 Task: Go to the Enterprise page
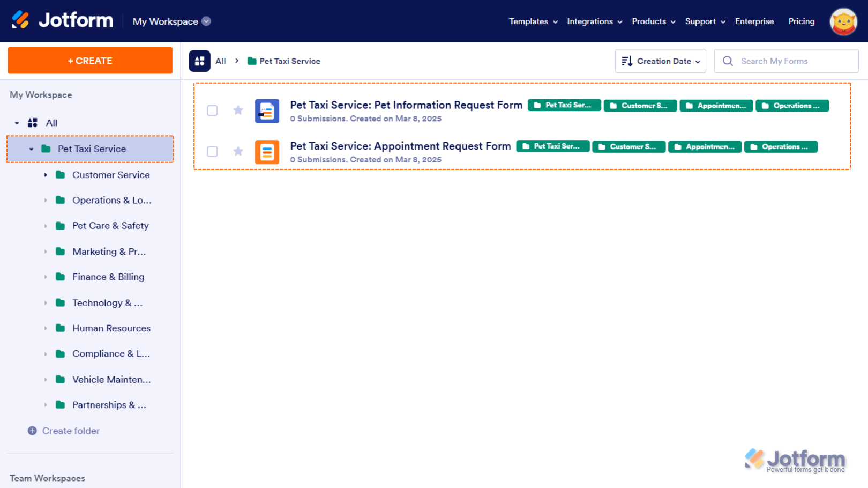754,21
